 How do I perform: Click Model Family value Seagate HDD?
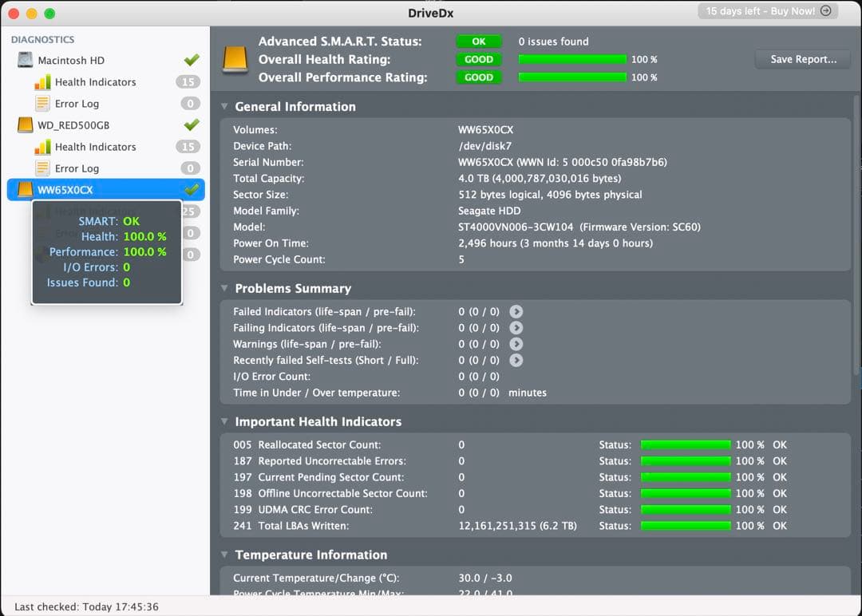click(489, 211)
